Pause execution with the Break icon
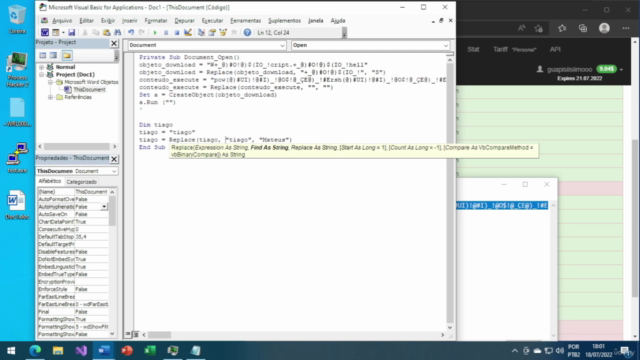The image size is (640, 360). pos(166,33)
